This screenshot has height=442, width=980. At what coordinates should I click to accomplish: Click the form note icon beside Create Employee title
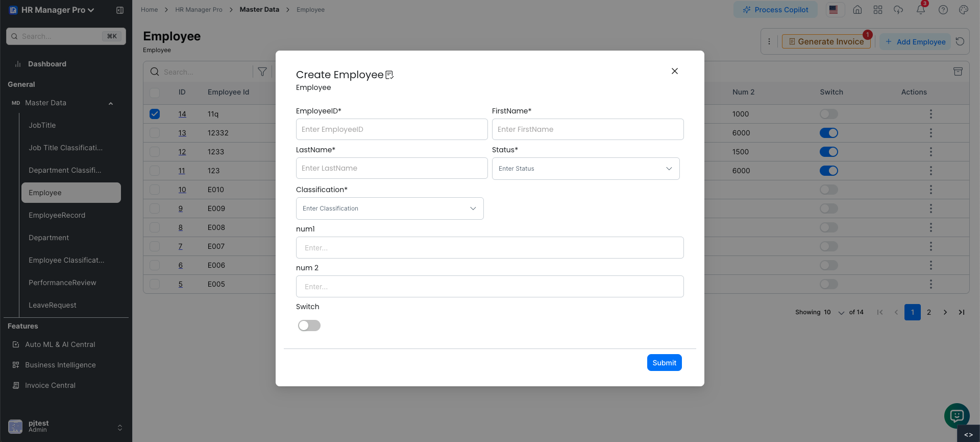tap(389, 75)
